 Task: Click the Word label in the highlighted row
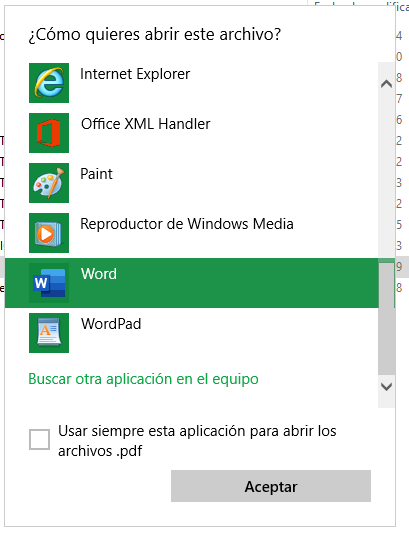pos(99,274)
